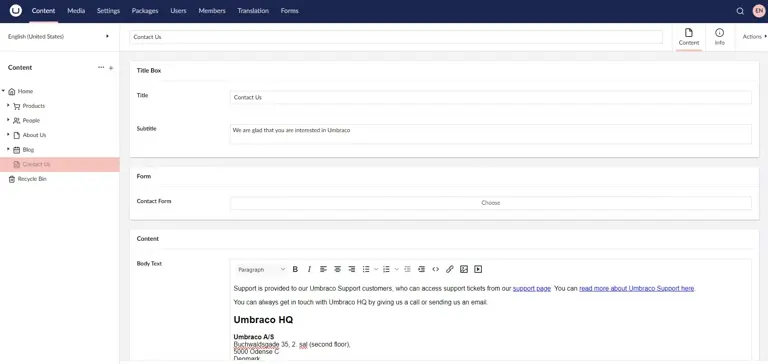The width and height of the screenshot is (768, 364).
Task: Open the EN user avatar menu
Action: [759, 11]
